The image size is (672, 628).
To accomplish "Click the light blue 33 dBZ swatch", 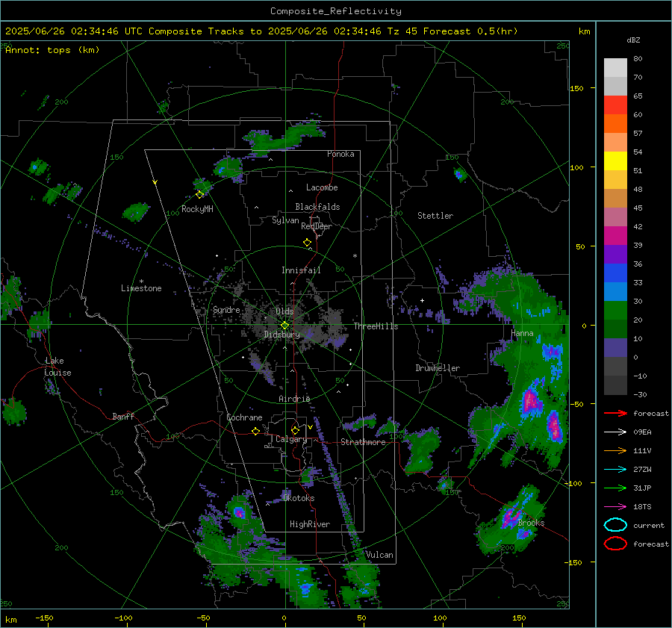I will (x=615, y=292).
